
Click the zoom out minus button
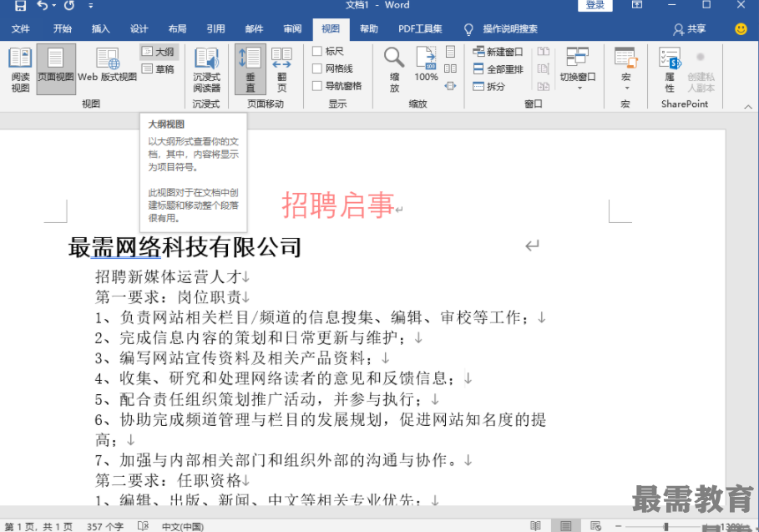[x=618, y=525]
